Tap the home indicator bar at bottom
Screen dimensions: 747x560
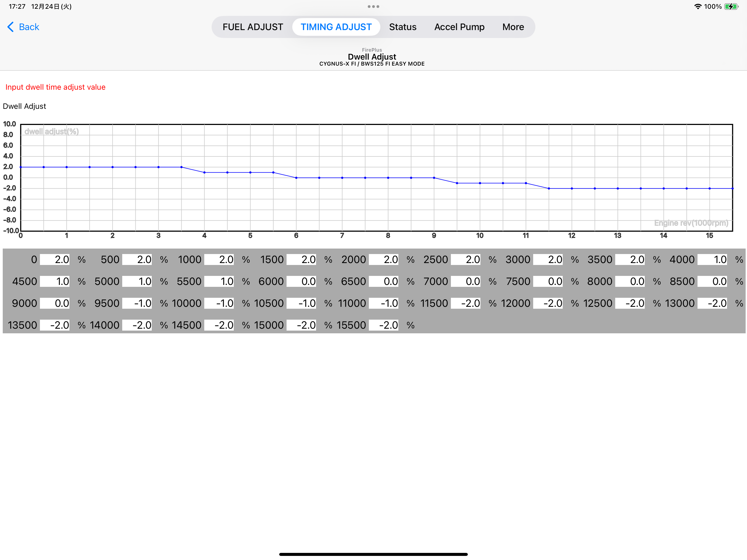373,554
